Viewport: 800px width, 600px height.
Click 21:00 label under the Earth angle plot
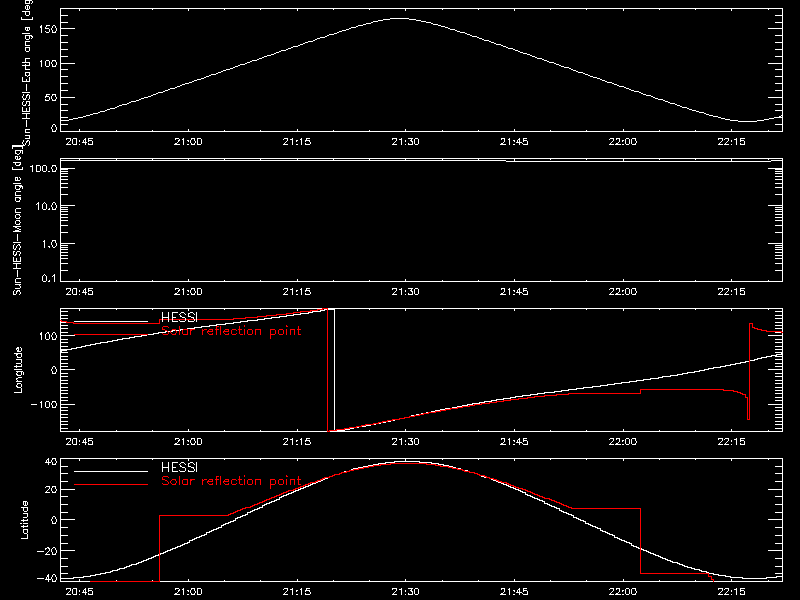point(188,142)
